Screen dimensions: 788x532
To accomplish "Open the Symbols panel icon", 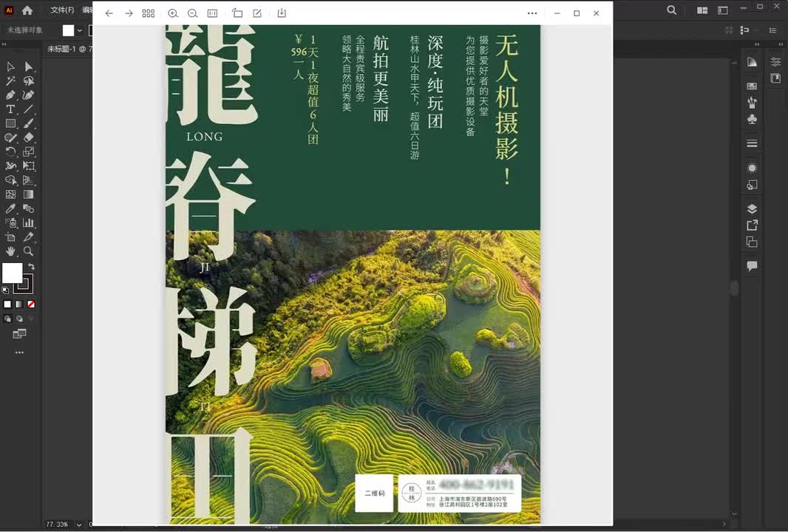I will coord(752,119).
